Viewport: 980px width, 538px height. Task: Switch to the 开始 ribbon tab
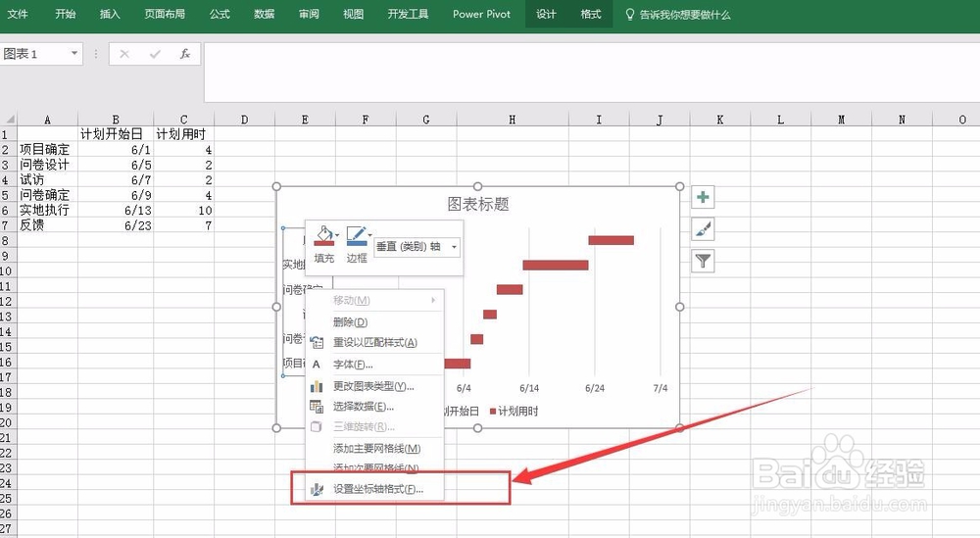[x=66, y=14]
